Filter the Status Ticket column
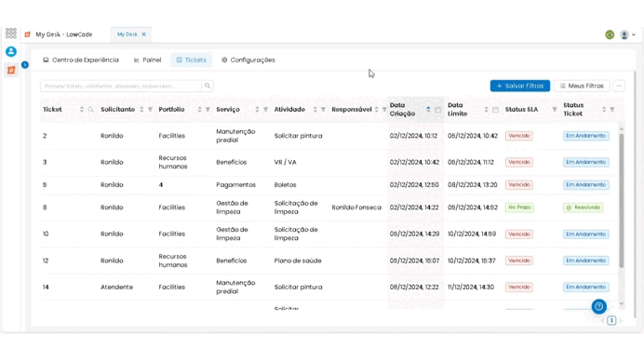Image resolution: width=644 pixels, height=361 pixels. pos(612,109)
